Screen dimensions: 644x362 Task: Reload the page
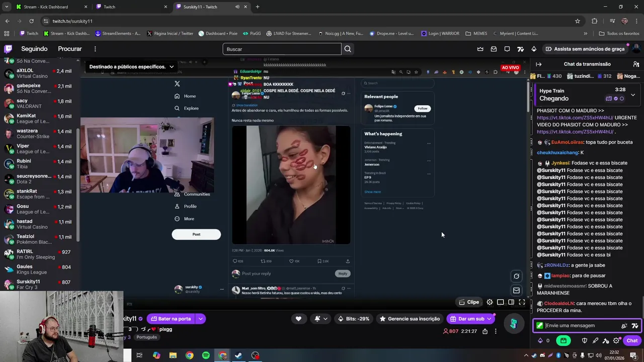pos(31,21)
